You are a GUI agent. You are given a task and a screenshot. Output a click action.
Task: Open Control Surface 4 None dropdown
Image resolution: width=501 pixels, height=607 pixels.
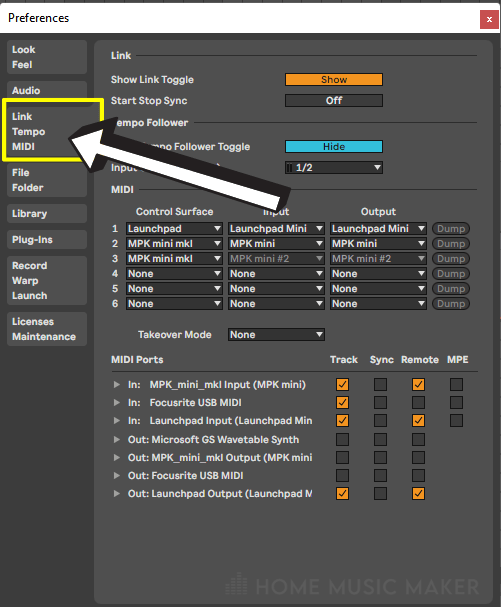[174, 273]
